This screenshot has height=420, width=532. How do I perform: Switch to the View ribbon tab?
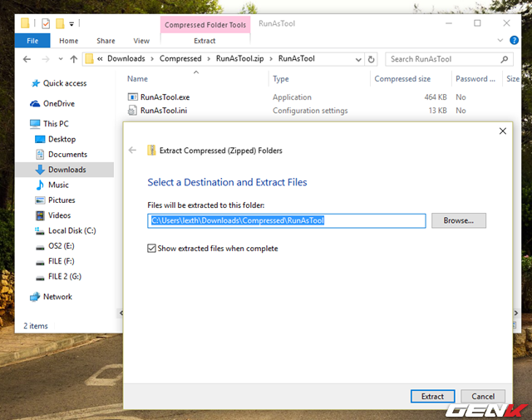coord(141,41)
